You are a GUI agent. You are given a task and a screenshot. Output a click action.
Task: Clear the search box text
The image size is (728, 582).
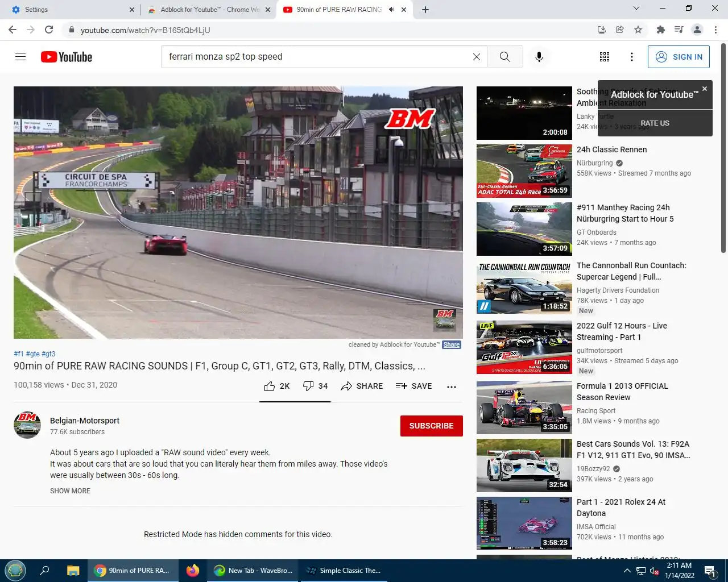(477, 57)
